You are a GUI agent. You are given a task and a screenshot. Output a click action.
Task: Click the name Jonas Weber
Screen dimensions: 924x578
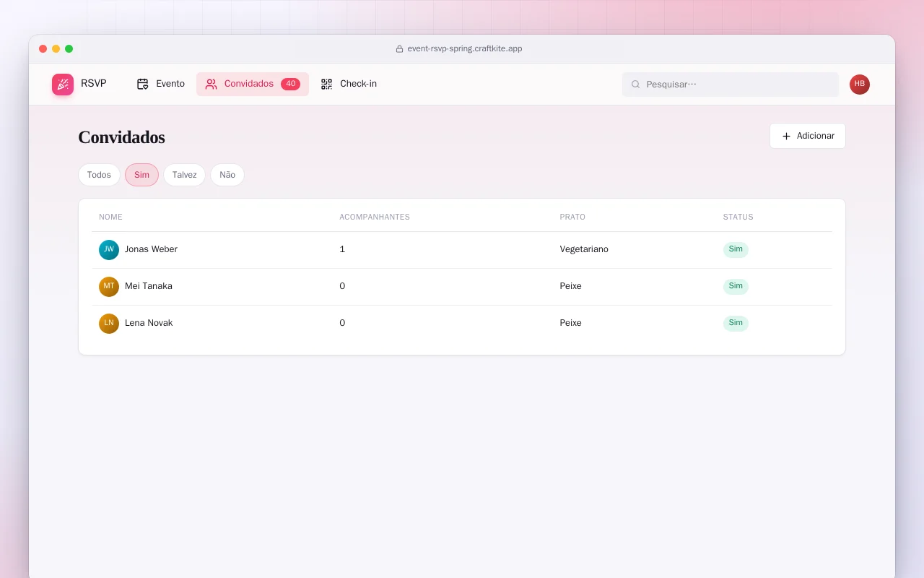(151, 249)
